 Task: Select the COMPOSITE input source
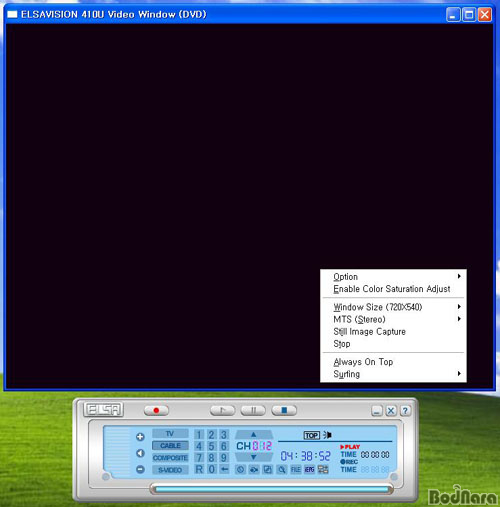pyautogui.click(x=170, y=458)
